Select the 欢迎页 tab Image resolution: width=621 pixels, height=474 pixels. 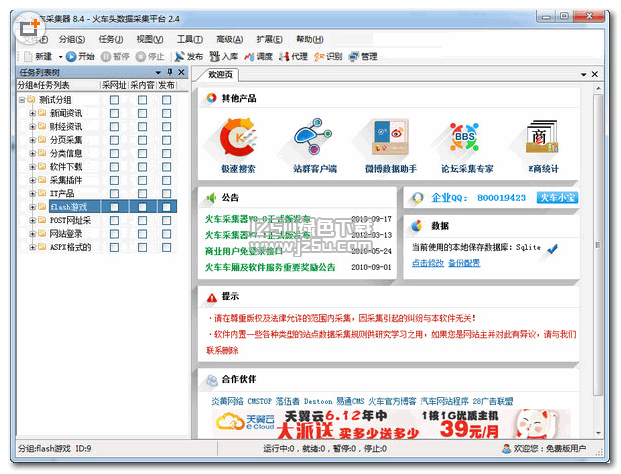point(220,74)
